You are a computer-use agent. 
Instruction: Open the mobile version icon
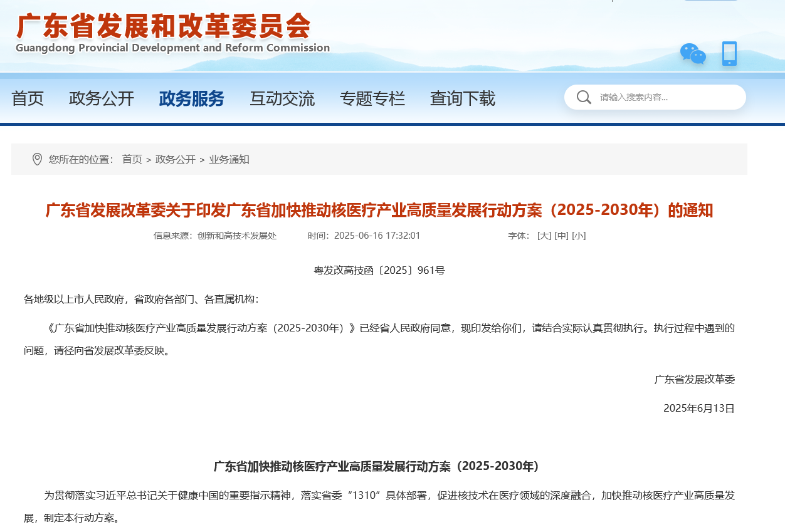[x=729, y=54]
